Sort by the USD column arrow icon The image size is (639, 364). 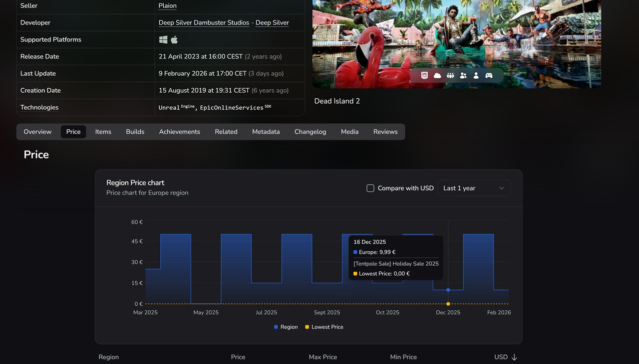click(x=514, y=357)
